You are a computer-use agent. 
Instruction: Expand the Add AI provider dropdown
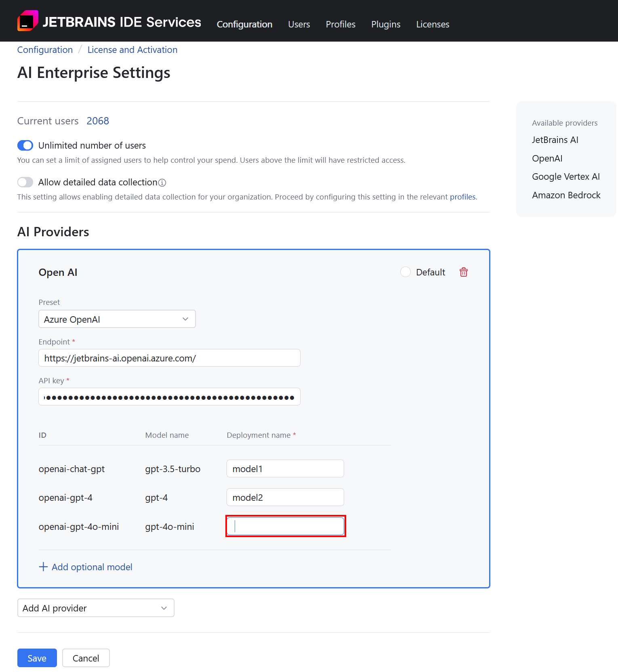[96, 608]
